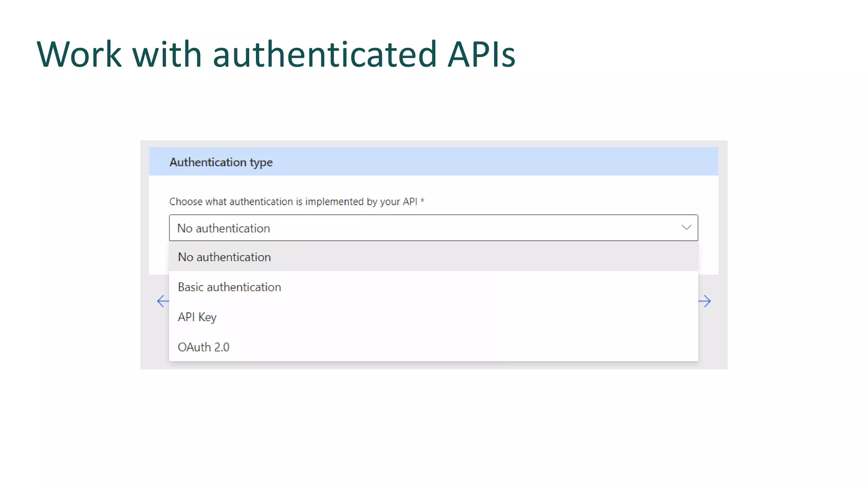
Task: Click the slide title 'Work with authenticated APIs'
Action: pyautogui.click(x=276, y=54)
